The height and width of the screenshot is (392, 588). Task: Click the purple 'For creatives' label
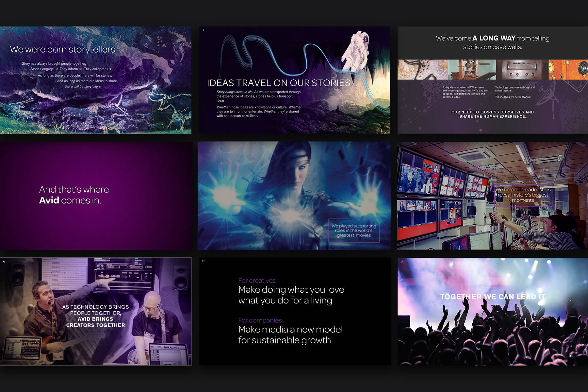[257, 281]
